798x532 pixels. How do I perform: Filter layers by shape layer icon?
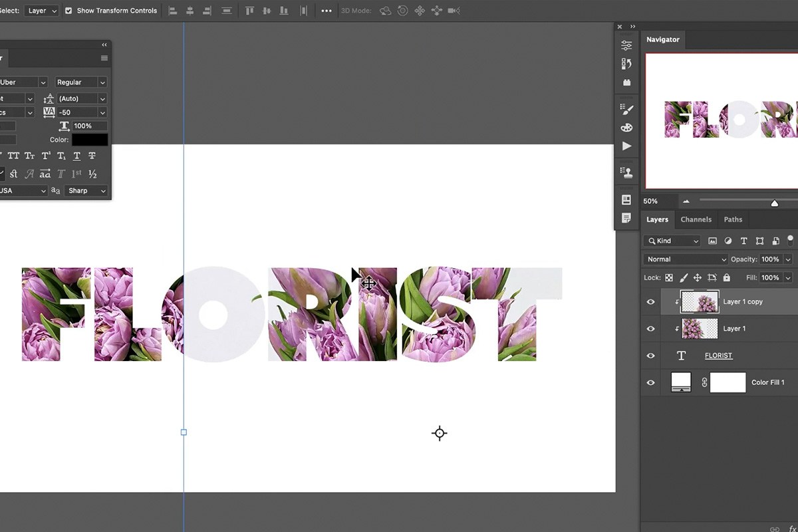point(759,241)
